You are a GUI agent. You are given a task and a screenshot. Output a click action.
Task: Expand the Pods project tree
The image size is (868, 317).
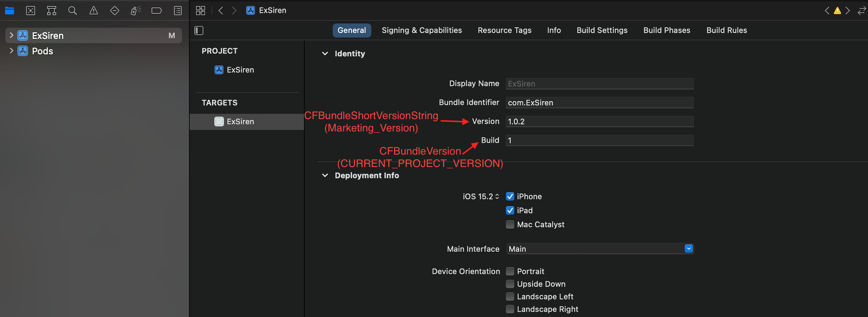(11, 51)
